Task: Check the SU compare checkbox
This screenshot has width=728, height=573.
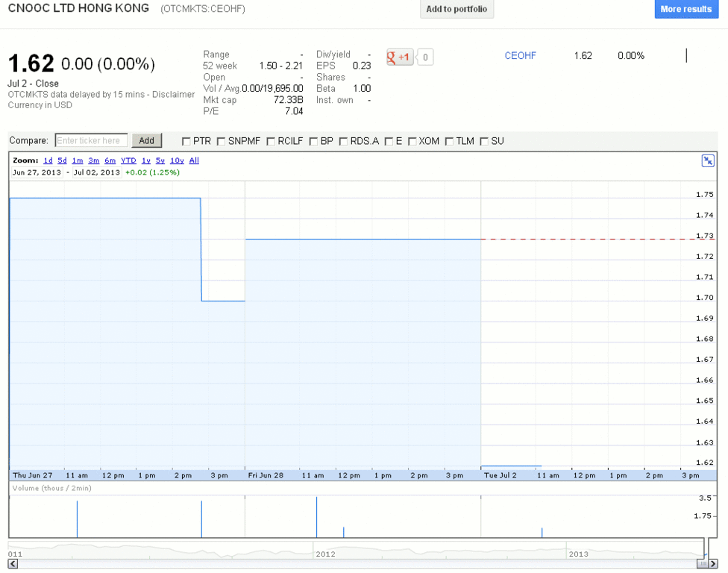Action: click(x=484, y=142)
